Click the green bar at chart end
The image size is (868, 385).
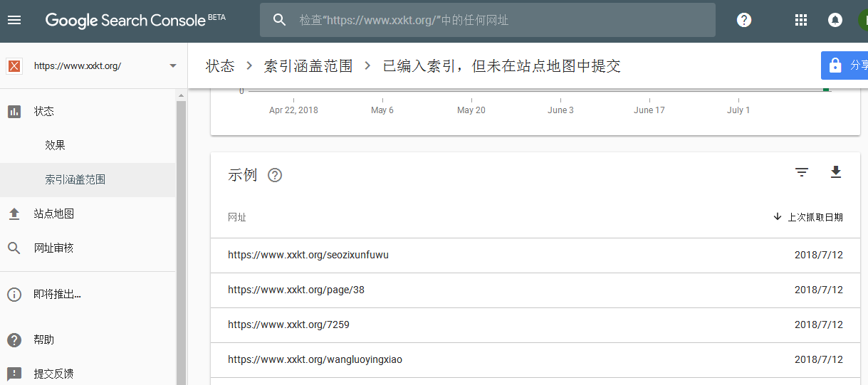click(x=826, y=89)
